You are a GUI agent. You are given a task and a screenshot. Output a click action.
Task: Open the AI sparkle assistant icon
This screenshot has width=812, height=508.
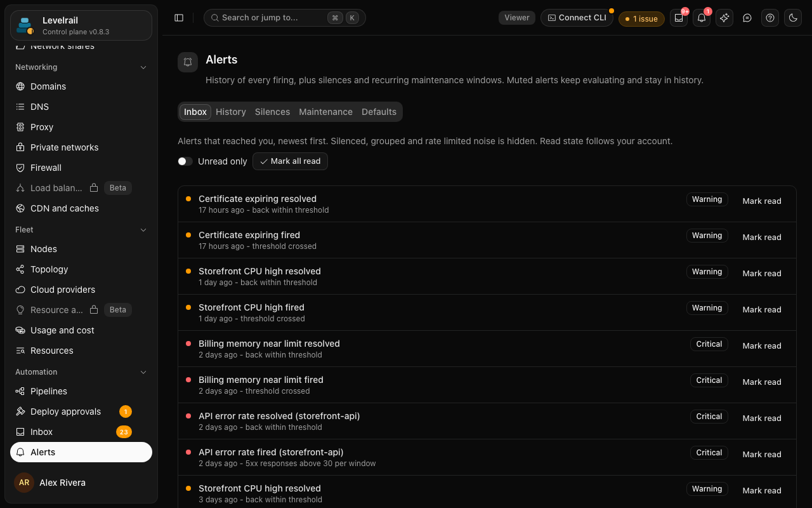pos(724,18)
